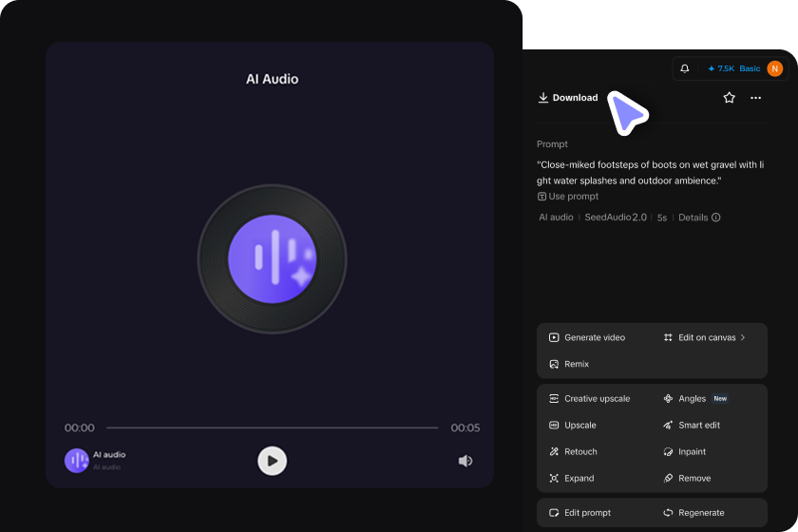Open Details info icon
Image resolution: width=798 pixels, height=532 pixels.
[716, 218]
